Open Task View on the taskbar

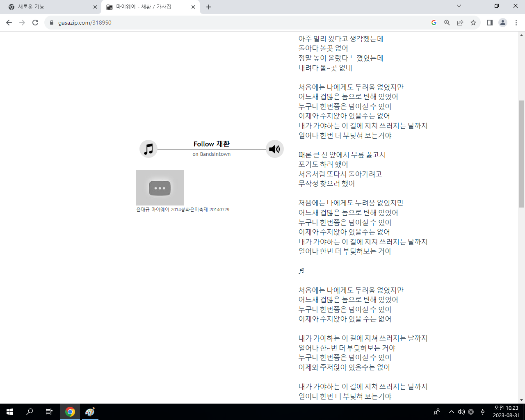[x=49, y=412]
